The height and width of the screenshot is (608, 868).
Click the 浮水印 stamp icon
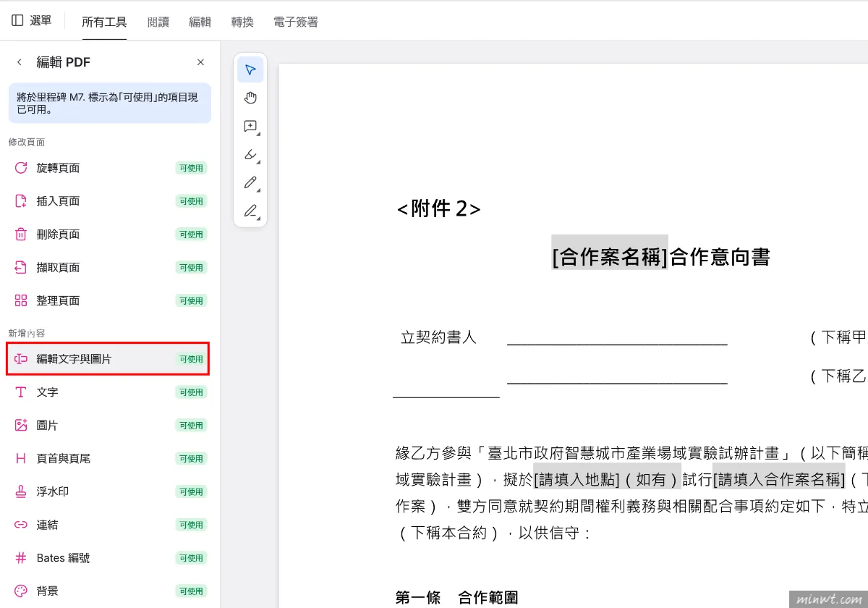(21, 491)
